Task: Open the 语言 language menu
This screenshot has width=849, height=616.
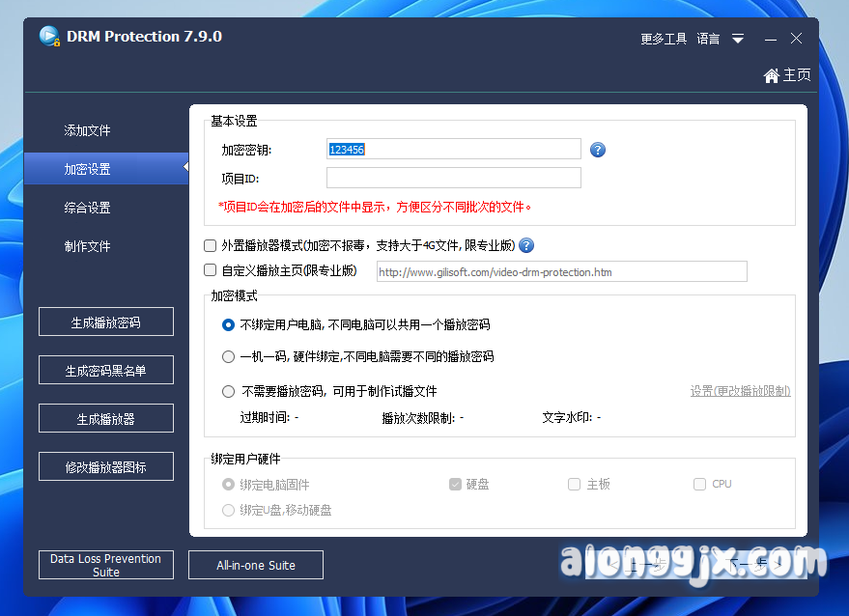Action: pyautogui.click(x=708, y=40)
